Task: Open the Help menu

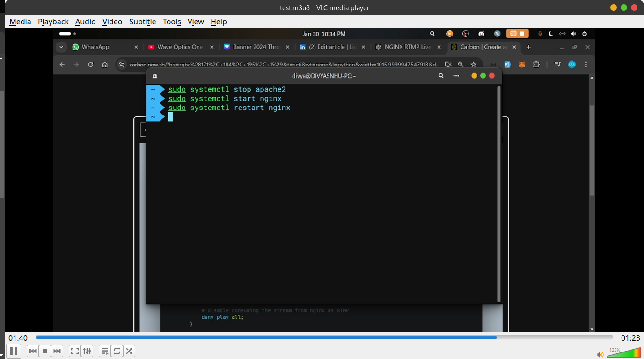Action: pyautogui.click(x=219, y=22)
